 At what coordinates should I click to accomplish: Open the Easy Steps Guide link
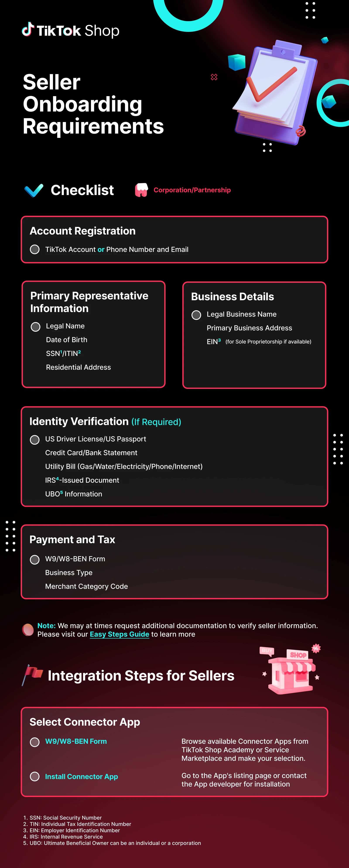coord(120,634)
